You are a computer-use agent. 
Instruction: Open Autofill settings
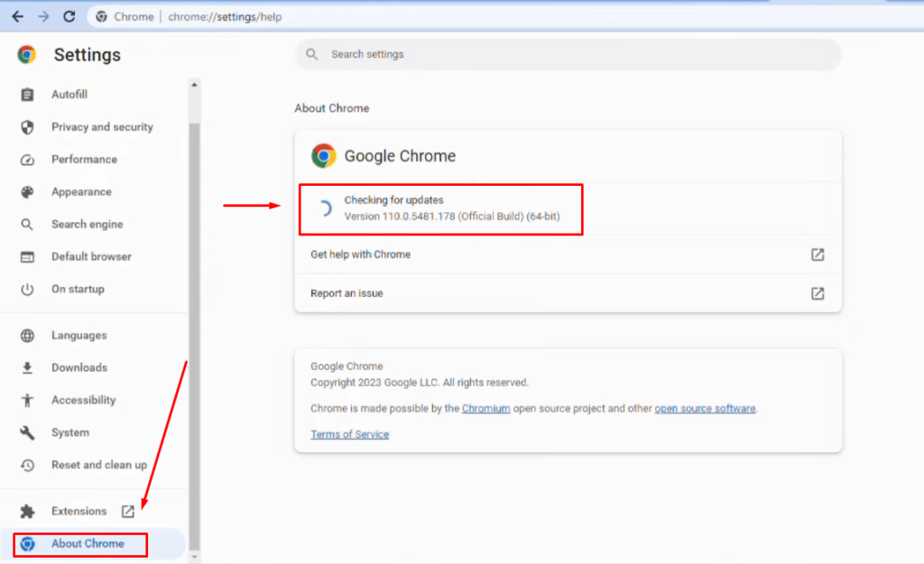click(69, 94)
